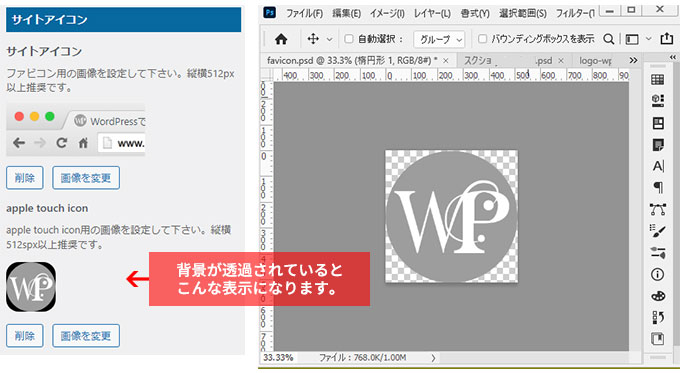Open the Brush Settings panel icon

(x=658, y=231)
